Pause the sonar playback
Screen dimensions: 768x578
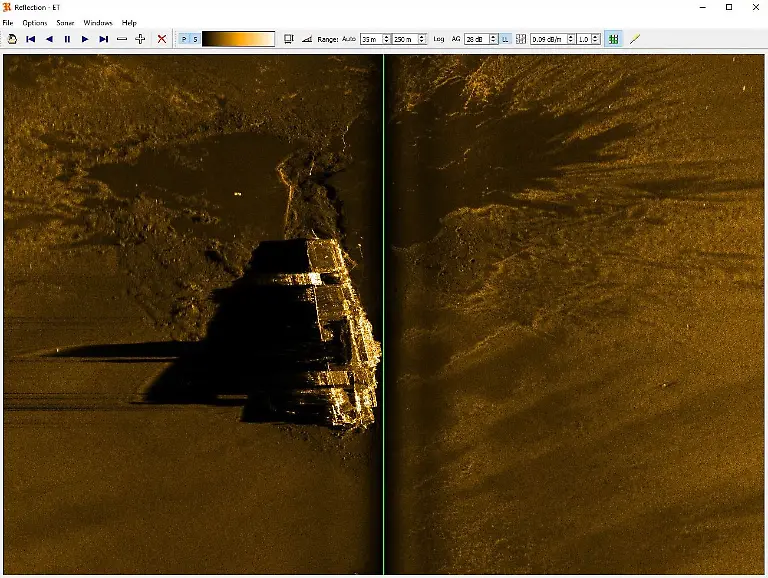click(x=67, y=39)
